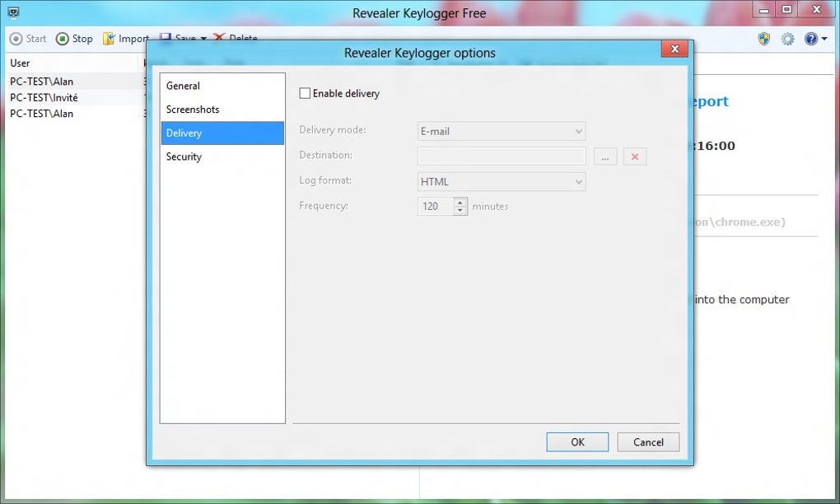
Task: Select first PC-TEST\Alan user row
Action: (74, 82)
